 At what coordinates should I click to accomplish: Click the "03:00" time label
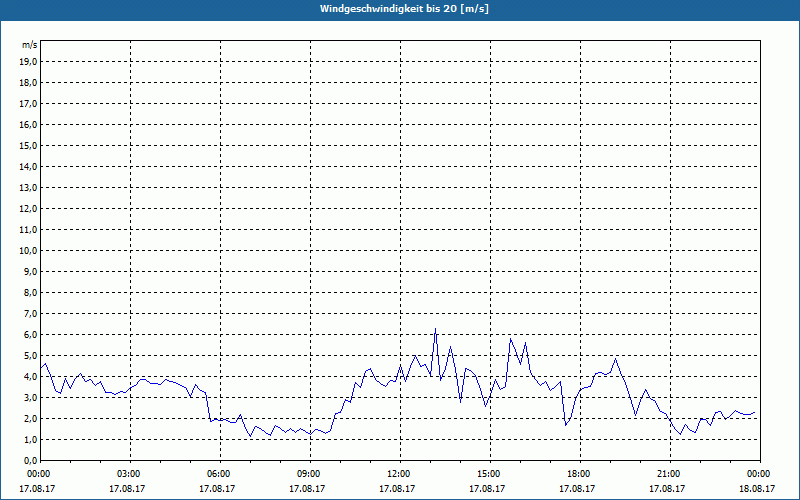pos(130,474)
